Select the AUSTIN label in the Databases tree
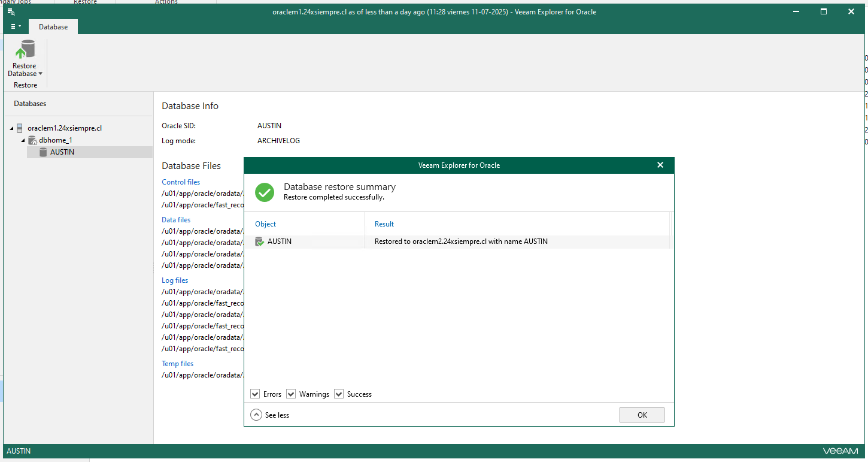 62,152
